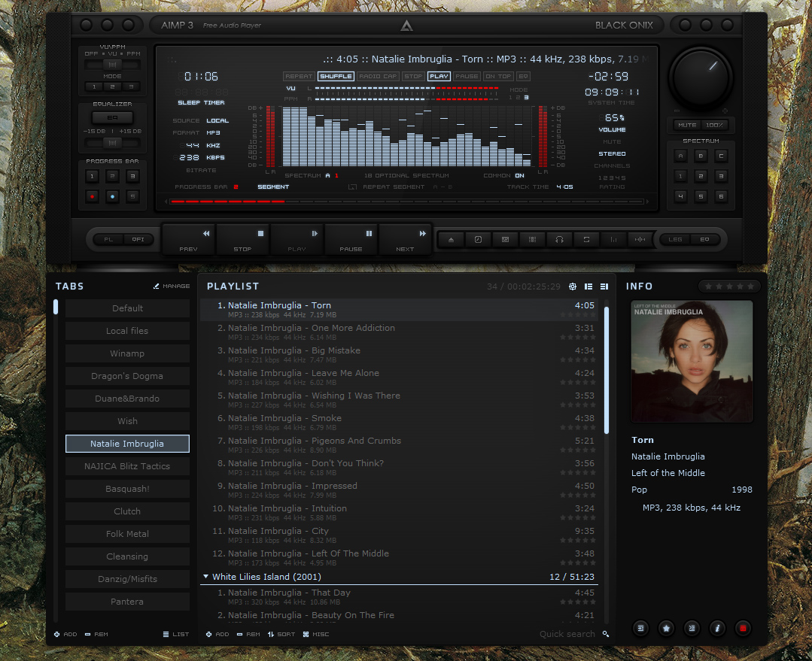Screen dimensions: 812x661
Task: Open the playlist REM menu
Action: click(248, 634)
